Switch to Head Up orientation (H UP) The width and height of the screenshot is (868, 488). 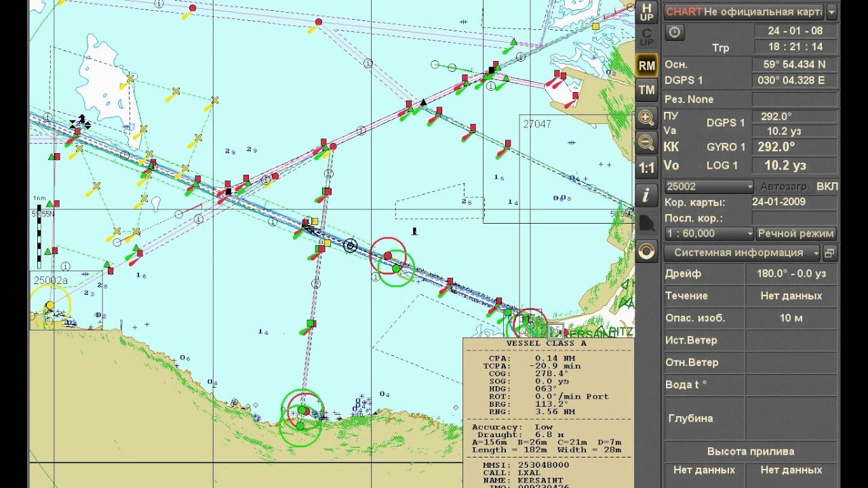[x=647, y=12]
